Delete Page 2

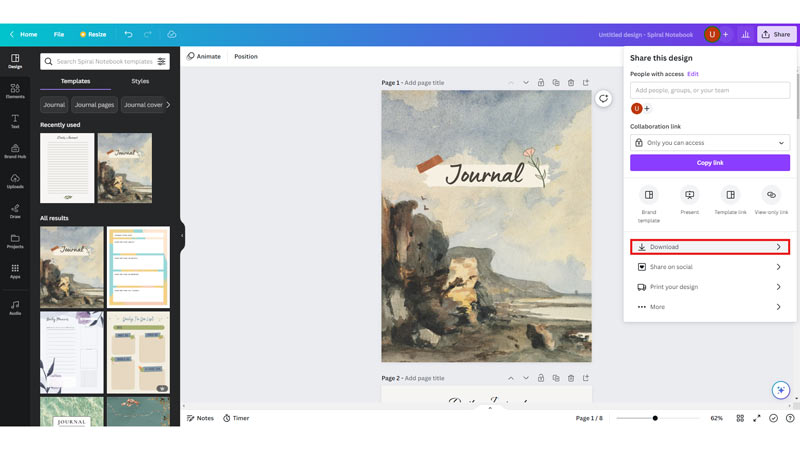point(571,378)
